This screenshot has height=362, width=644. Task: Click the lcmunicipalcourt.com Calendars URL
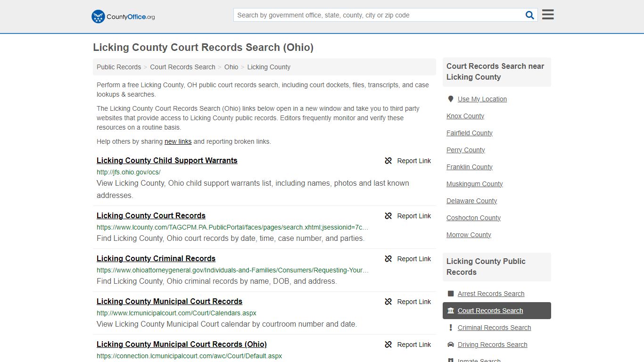coord(176,313)
